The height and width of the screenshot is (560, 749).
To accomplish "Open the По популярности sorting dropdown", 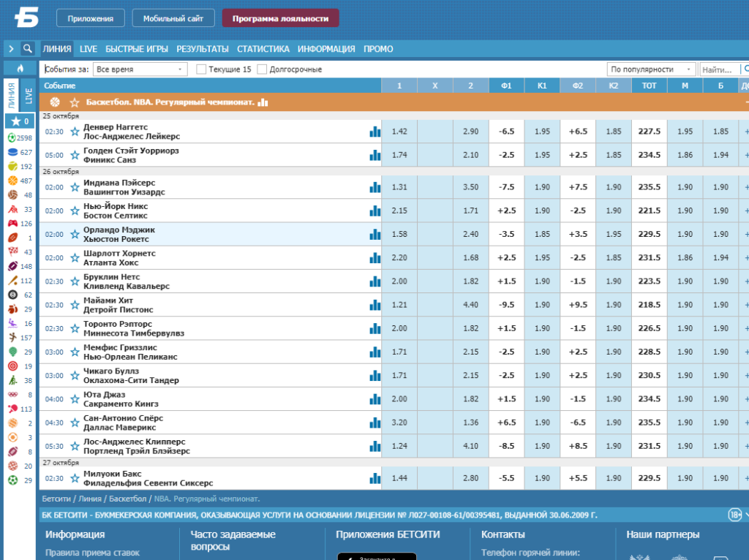I will (x=651, y=69).
